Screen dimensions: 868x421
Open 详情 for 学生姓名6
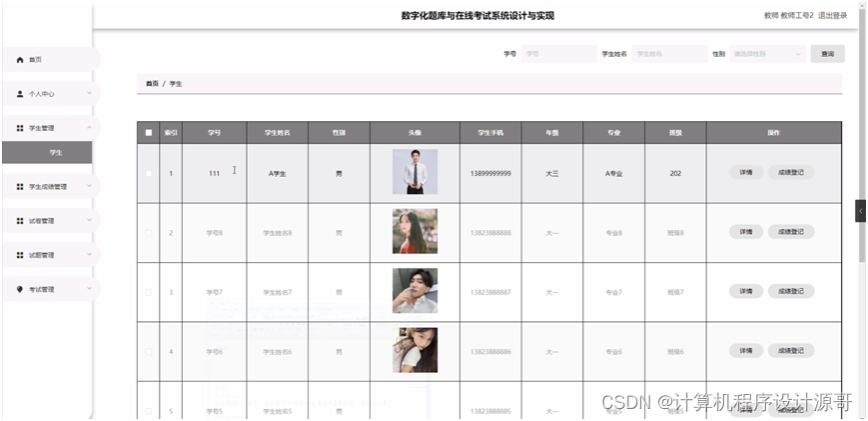[746, 350]
